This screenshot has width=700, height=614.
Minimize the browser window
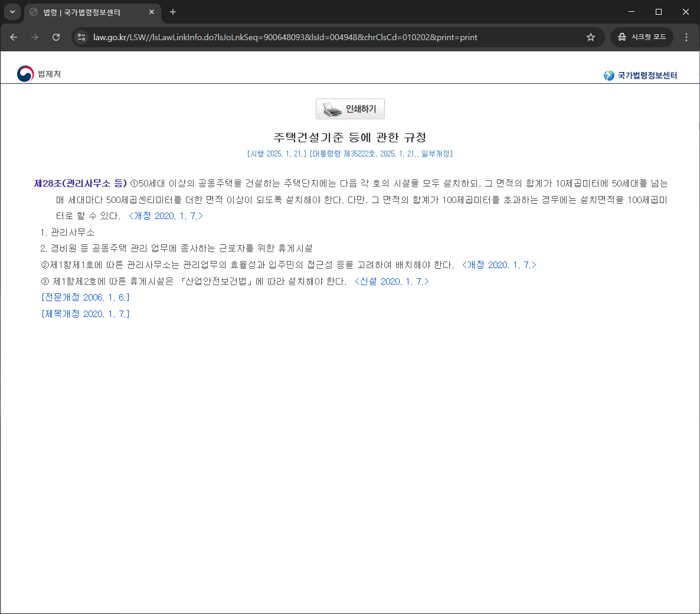[632, 12]
